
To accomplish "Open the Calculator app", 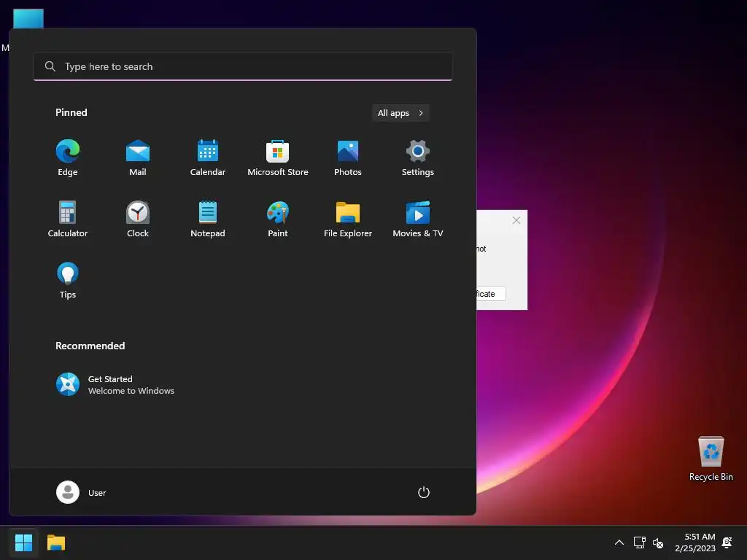I will [68, 219].
